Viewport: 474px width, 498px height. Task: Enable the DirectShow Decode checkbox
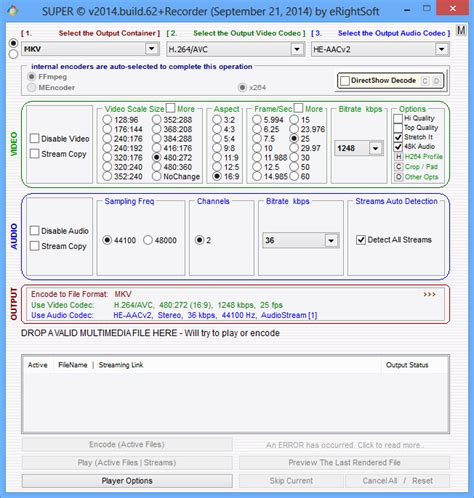(x=345, y=81)
